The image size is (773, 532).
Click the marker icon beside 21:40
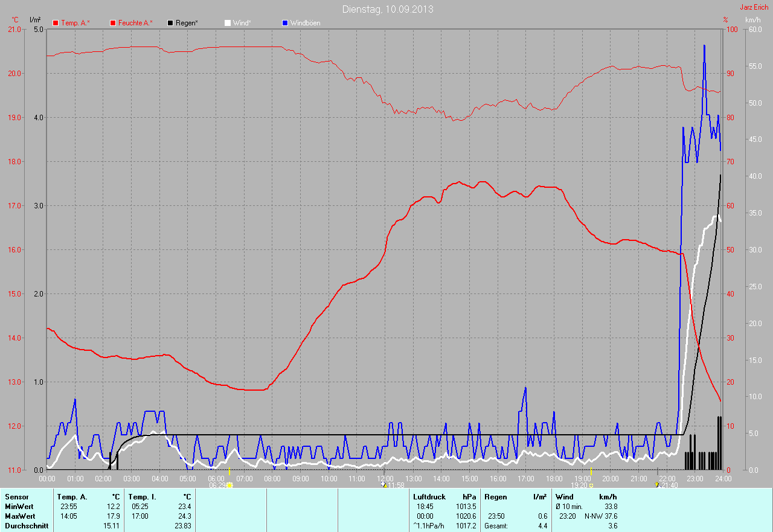coord(657,484)
